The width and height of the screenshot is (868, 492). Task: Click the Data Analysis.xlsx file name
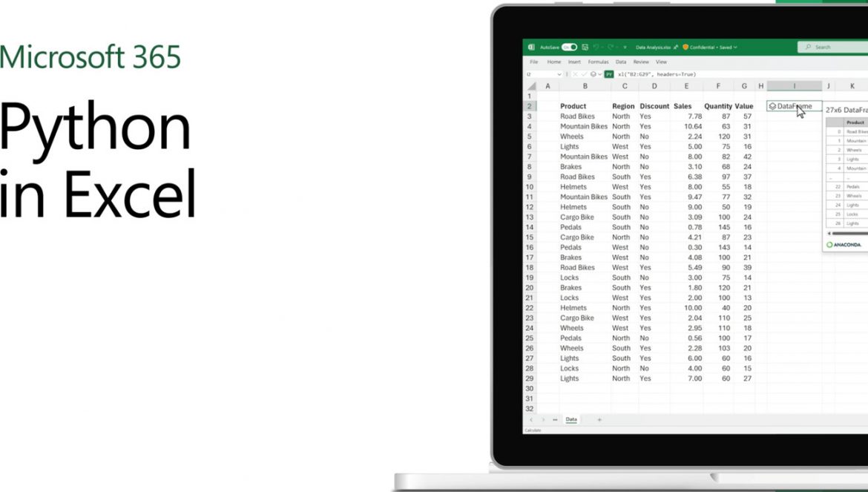pos(653,47)
